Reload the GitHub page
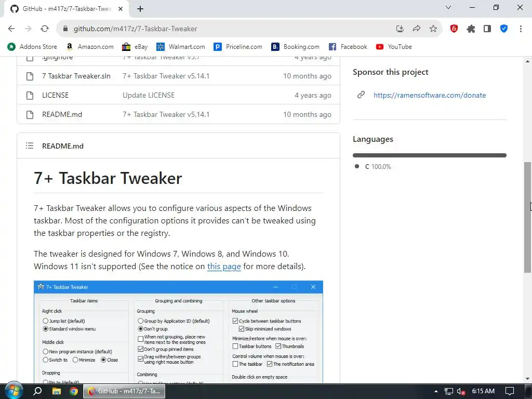 click(x=45, y=29)
